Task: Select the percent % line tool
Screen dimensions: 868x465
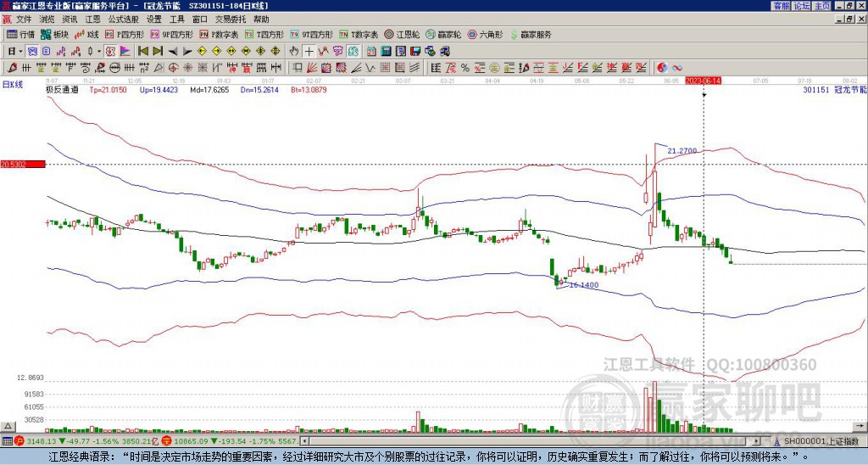Action: [465, 68]
